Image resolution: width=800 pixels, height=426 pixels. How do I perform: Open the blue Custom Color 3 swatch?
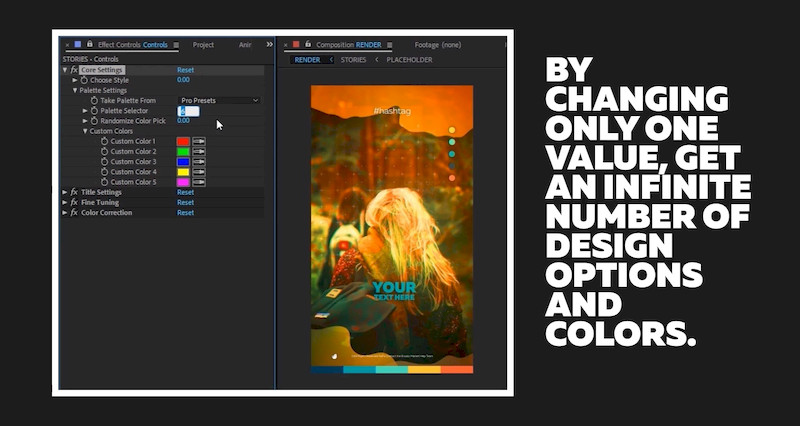(x=183, y=162)
